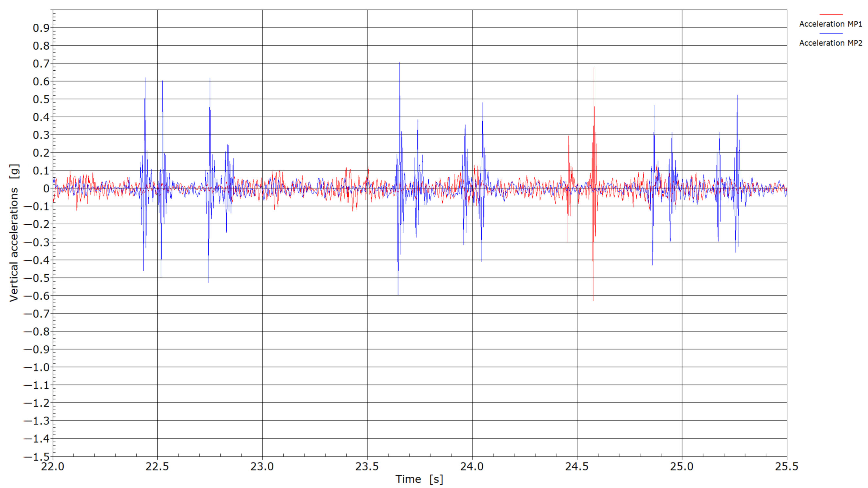Screen dimensions: 868x488
Task: Click the Acceleration MP1 legend label
Action: [831, 24]
